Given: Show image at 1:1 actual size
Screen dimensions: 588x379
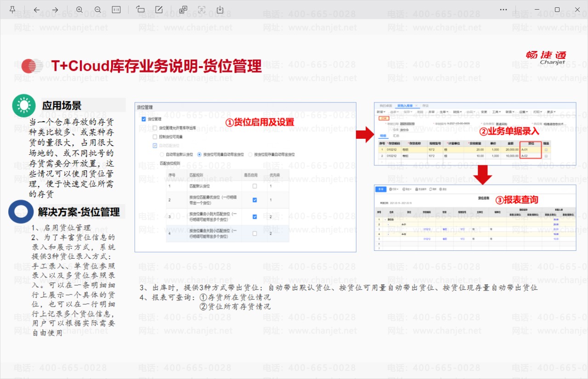Looking at the screenshot, I should click(x=116, y=10).
